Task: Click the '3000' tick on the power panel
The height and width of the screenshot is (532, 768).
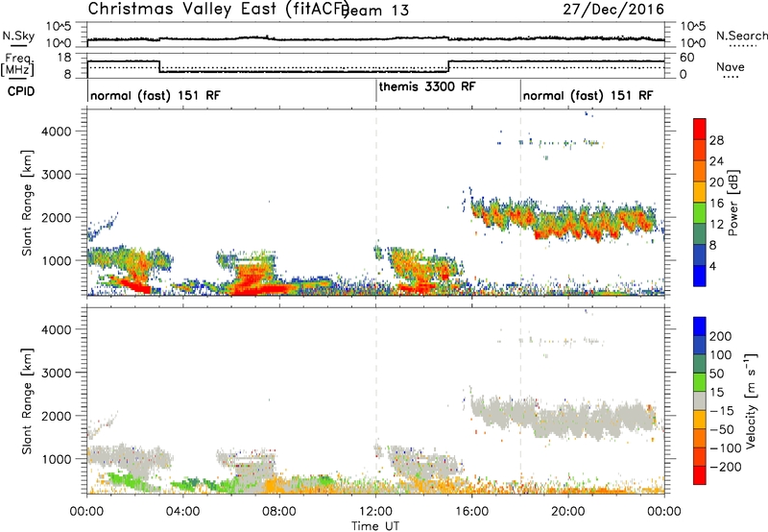Action: 57,175
